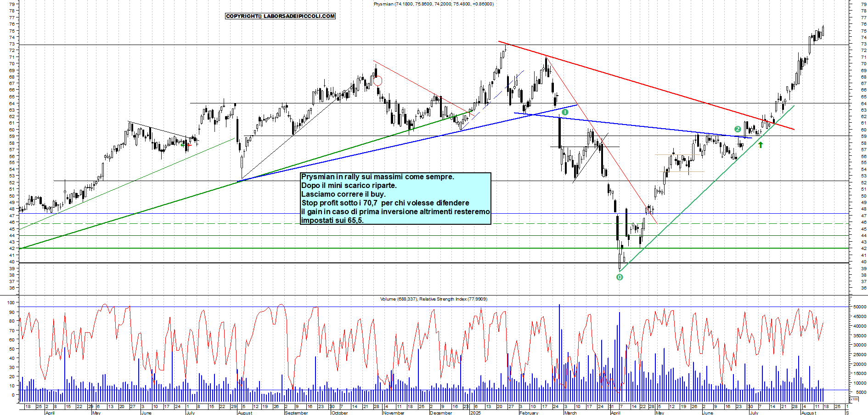The width and height of the screenshot is (868, 415).
Task: Click the March label on the time axis
Action: point(570,413)
